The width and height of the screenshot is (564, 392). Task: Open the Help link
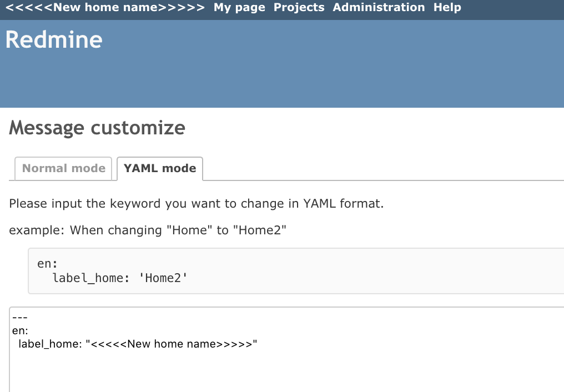coord(447,7)
